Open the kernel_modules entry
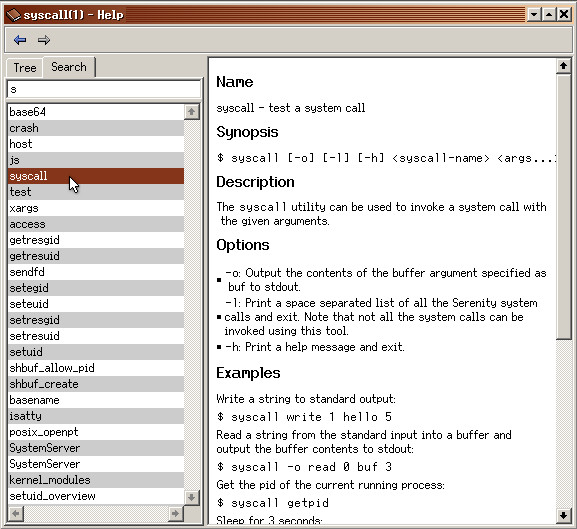The width and height of the screenshot is (577, 529). (x=96, y=480)
